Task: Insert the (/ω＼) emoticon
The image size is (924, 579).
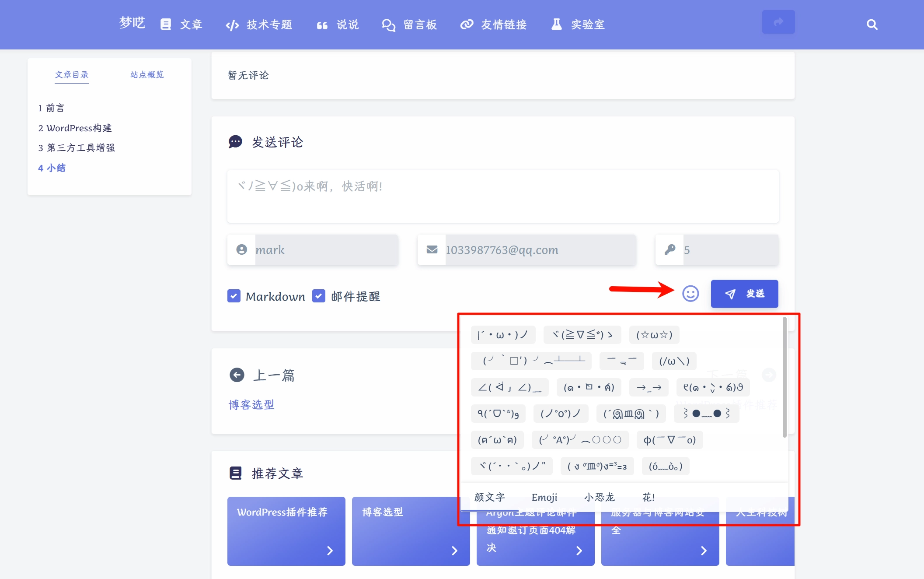Action: click(x=674, y=361)
